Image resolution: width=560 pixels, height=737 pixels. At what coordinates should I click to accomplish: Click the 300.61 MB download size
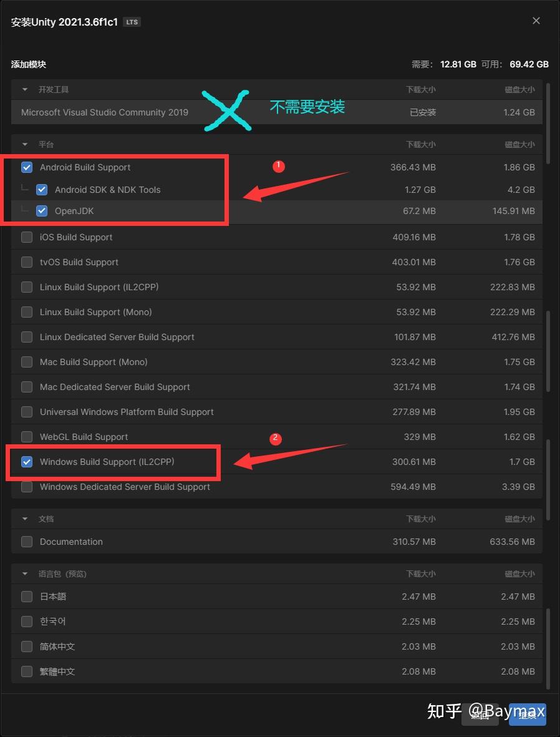(414, 462)
